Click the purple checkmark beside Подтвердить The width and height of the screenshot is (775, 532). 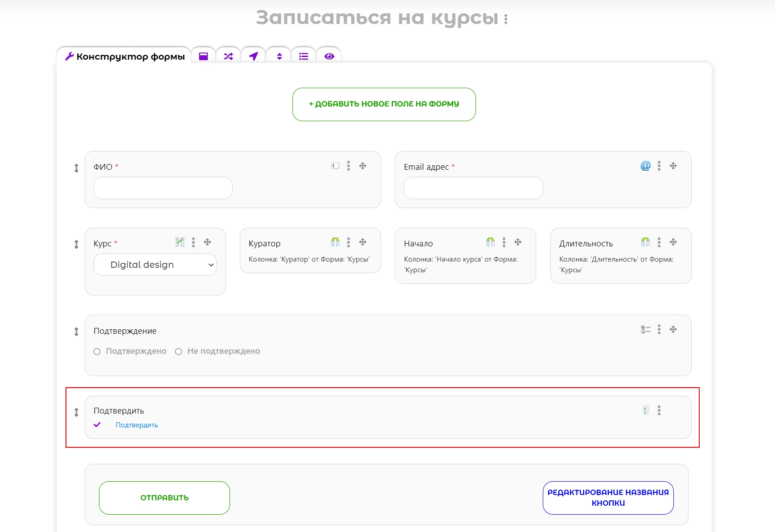(97, 425)
